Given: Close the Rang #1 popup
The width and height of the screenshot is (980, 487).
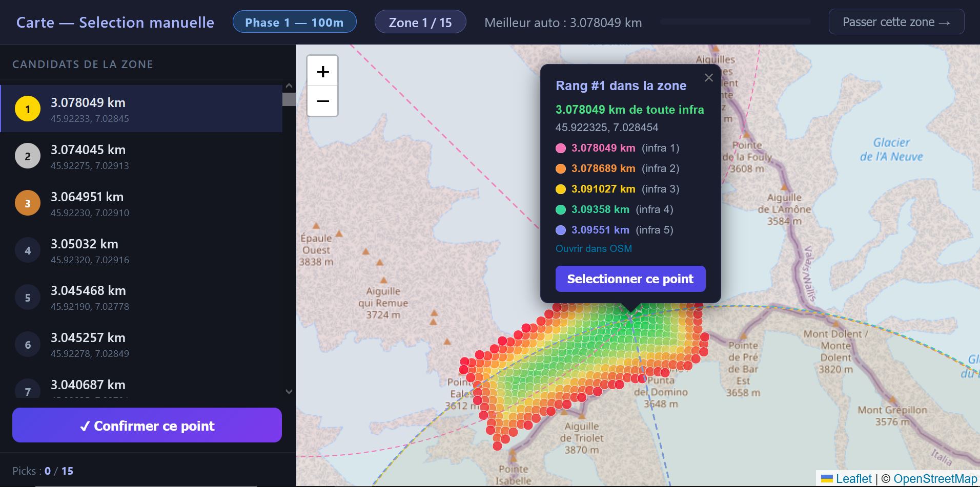Looking at the screenshot, I should (709, 78).
